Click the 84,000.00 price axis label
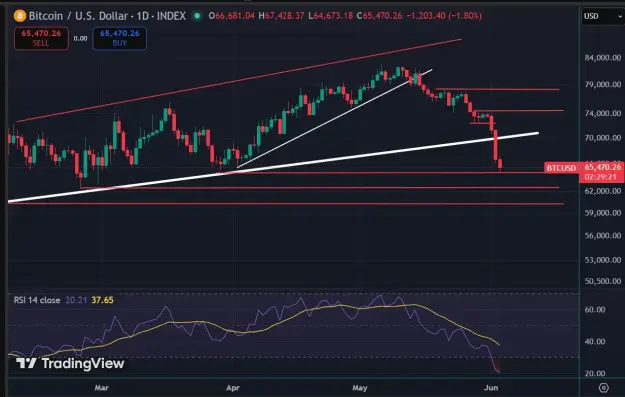This screenshot has height=397, width=625. 603,58
